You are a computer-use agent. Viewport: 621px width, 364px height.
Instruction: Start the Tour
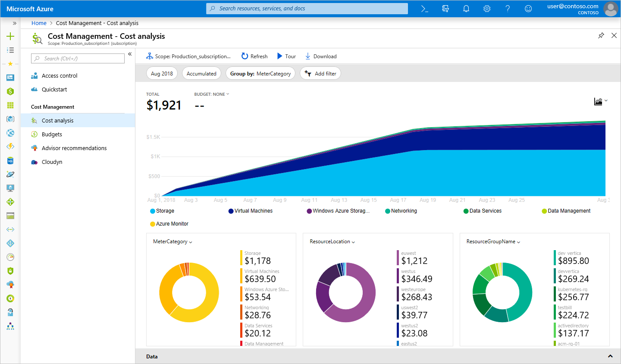tap(286, 56)
